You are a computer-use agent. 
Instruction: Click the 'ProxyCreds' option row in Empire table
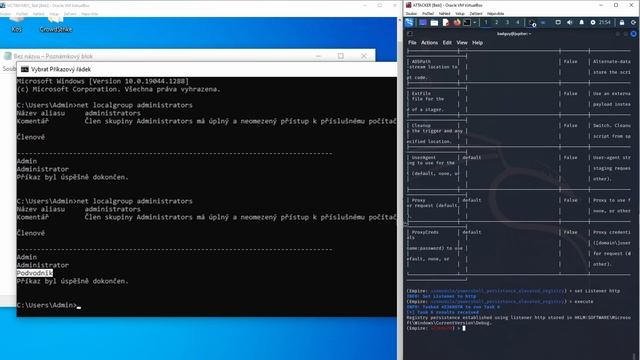(518, 248)
